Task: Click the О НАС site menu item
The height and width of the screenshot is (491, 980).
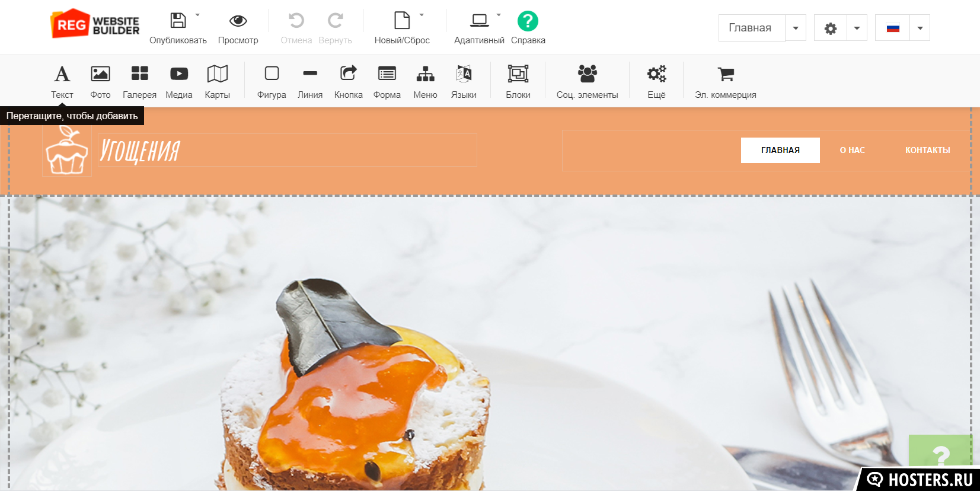Action: (x=853, y=150)
